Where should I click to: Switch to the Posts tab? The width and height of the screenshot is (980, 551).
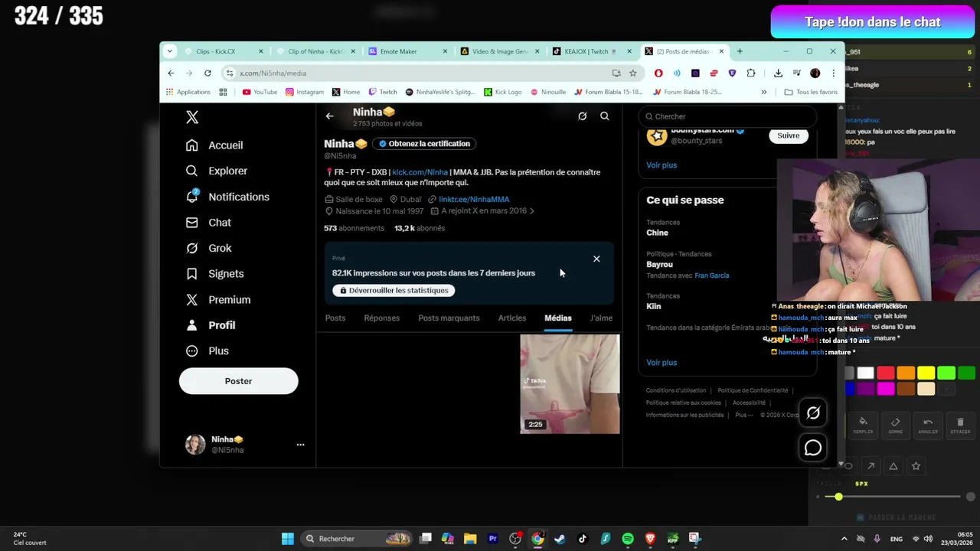pyautogui.click(x=335, y=318)
